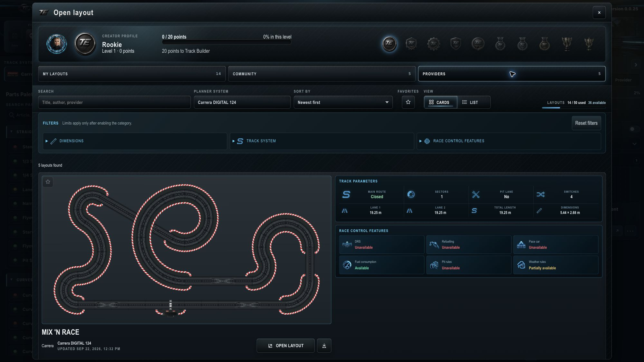Click the DRS feature icon
Image resolution: width=644 pixels, height=362 pixels.
(347, 245)
